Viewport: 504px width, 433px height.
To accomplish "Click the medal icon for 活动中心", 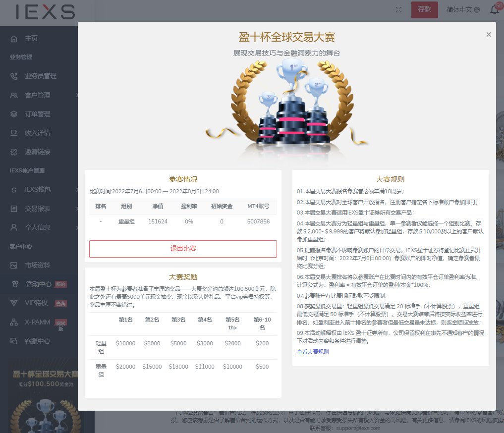I will (x=15, y=284).
